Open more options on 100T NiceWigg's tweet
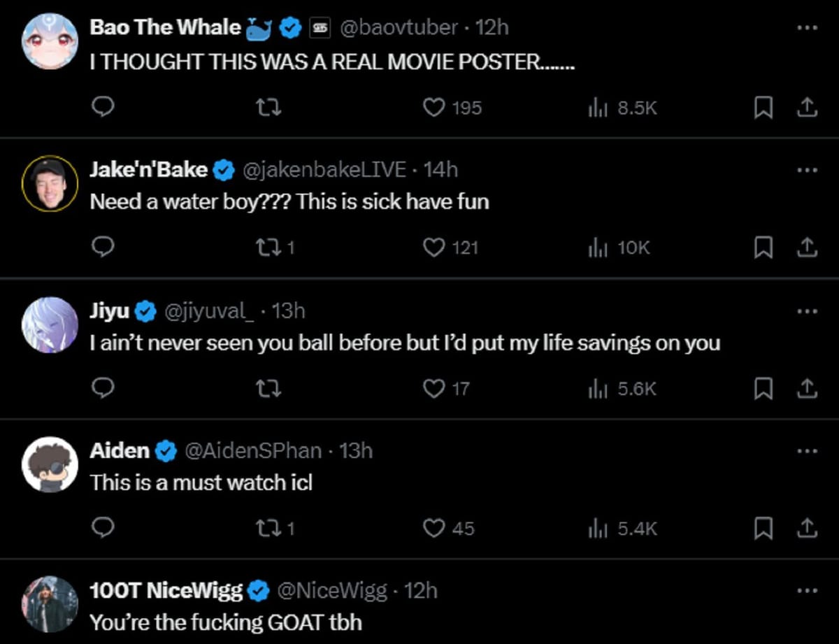Image resolution: width=839 pixels, height=644 pixels. pos(806,591)
